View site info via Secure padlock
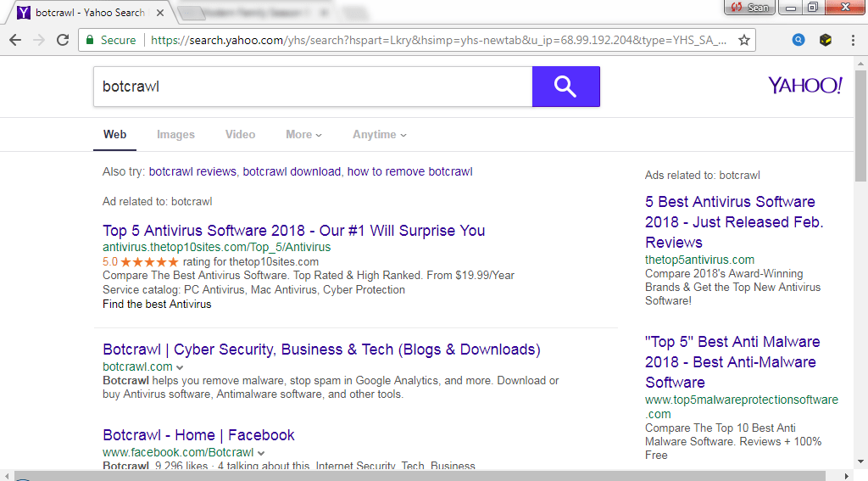Screen dimensions: 868x481 [x=110, y=40]
